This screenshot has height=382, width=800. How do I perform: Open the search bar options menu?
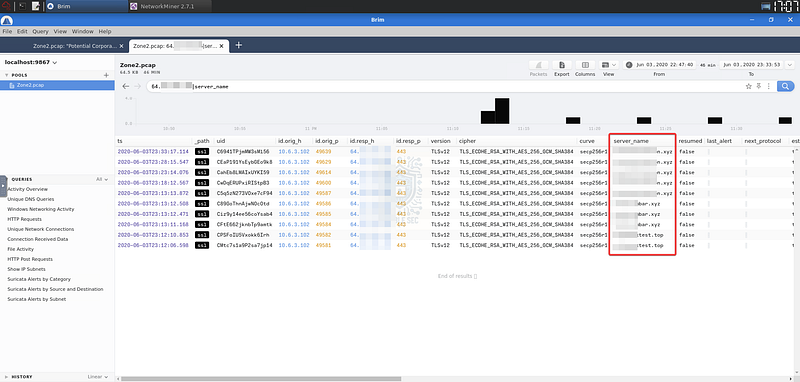coord(768,86)
